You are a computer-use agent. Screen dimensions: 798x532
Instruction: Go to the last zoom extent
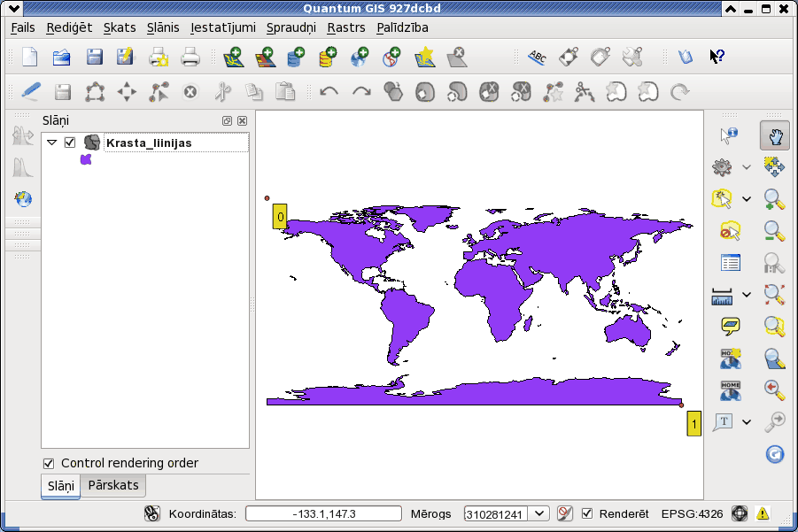click(774, 389)
